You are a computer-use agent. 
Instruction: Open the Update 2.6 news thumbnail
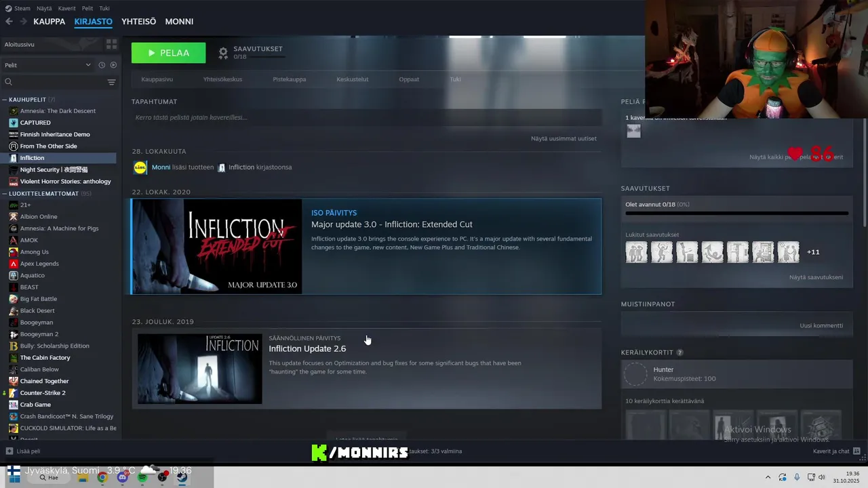click(200, 369)
